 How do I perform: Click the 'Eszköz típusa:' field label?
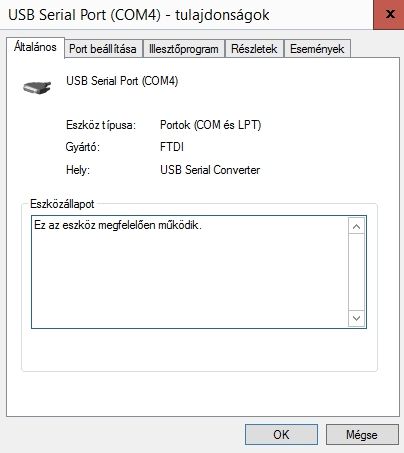pyautogui.click(x=101, y=125)
